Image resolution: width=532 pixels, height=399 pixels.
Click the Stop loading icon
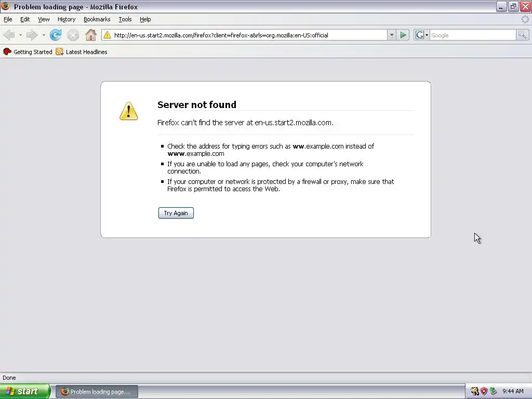click(x=73, y=35)
